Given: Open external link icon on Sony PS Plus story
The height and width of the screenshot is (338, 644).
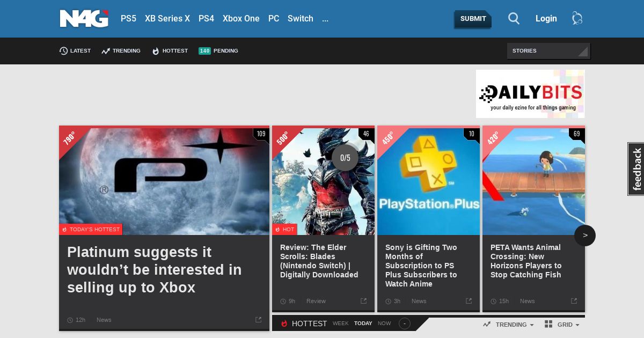Looking at the screenshot, I should click(469, 301).
